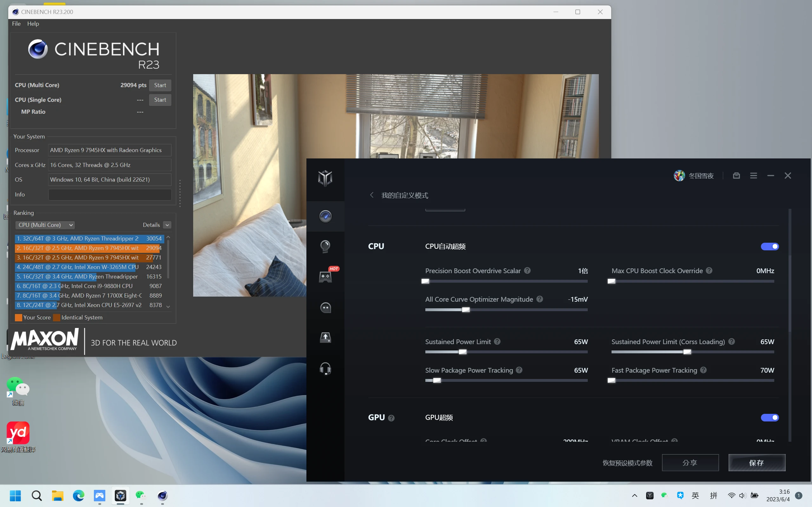Screen dimensions: 812x507
Task: Go back with the 我的自定义模式 chevron
Action: 371,195
